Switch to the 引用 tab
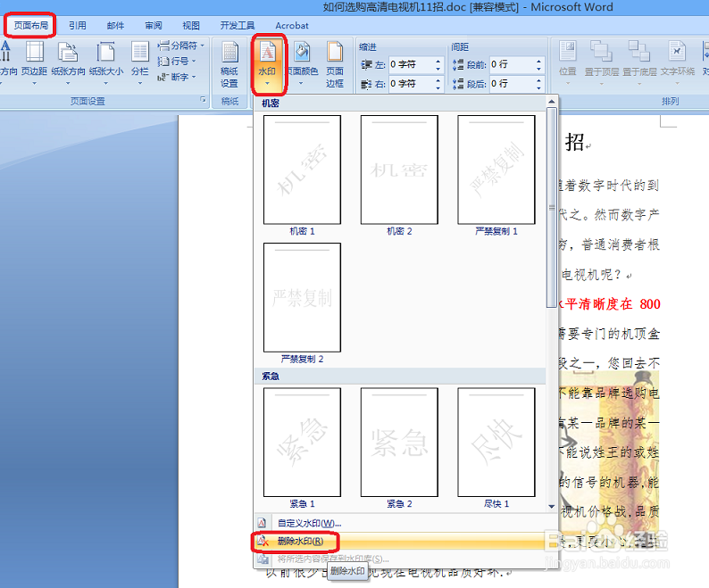This screenshot has width=709, height=588. 78,26
